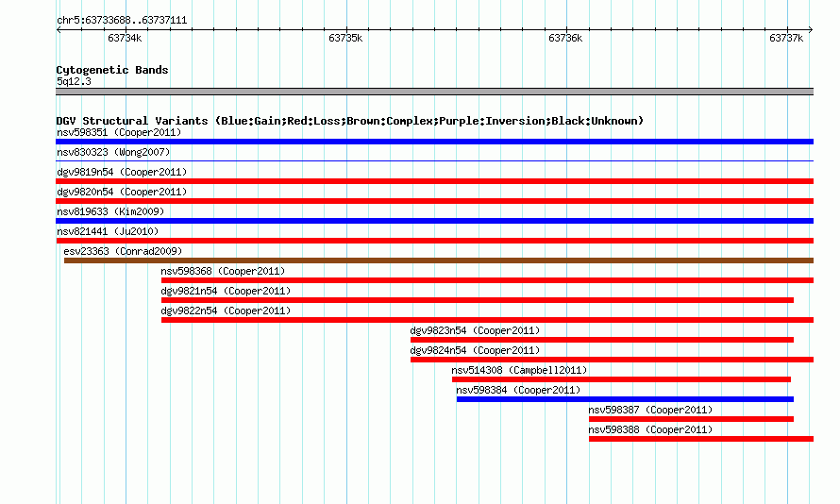Select the red nsv821441 loss bar

click(x=434, y=241)
